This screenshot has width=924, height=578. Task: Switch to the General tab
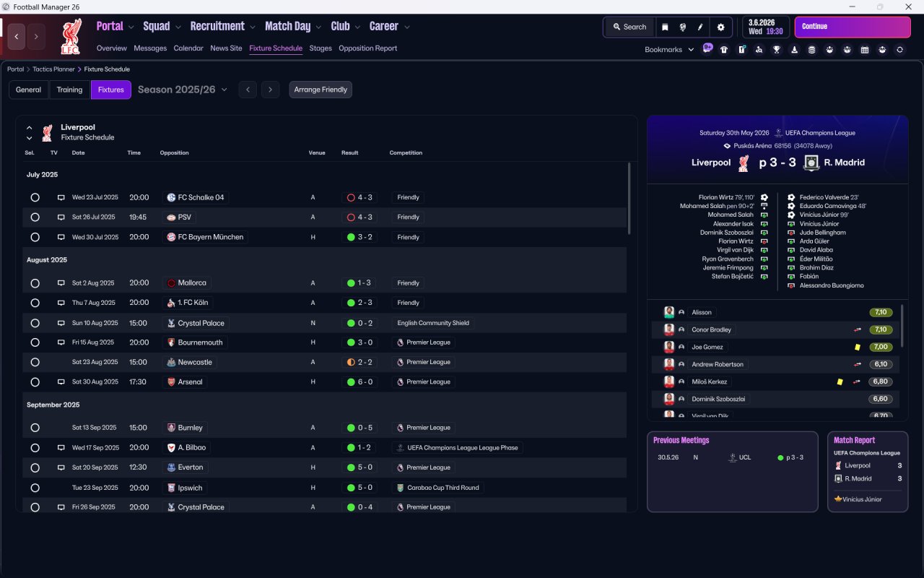(x=29, y=90)
